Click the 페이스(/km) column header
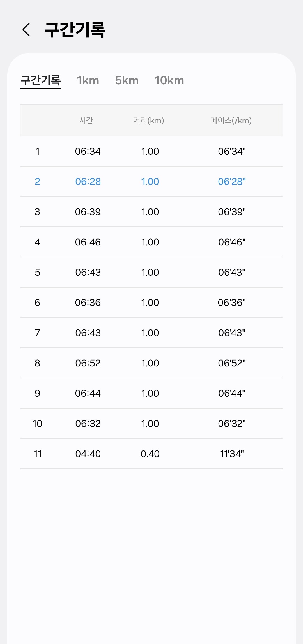This screenshot has height=644, width=303. click(231, 120)
